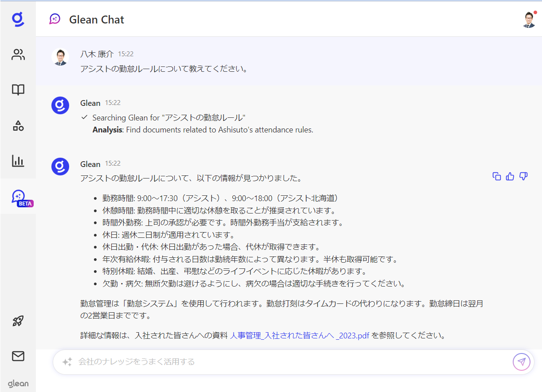Screen dimensions: 542x392
Task: Select the Chat BETA sidebar icon
Action: click(x=19, y=197)
